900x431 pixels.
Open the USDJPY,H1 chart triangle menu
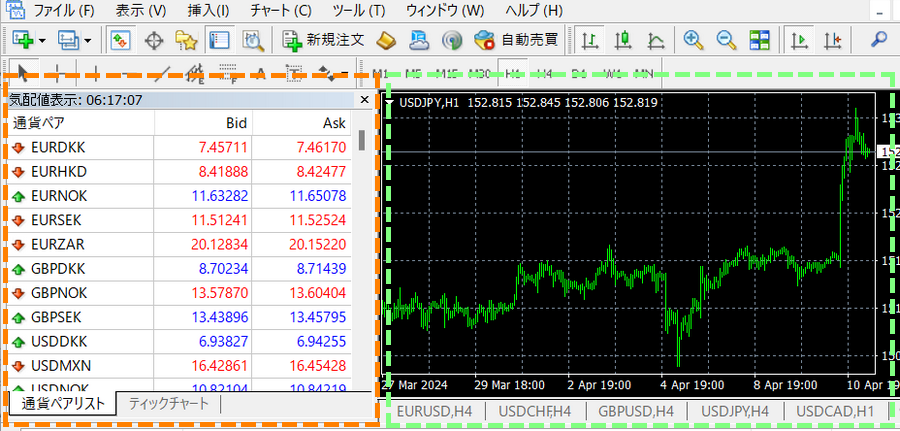389,103
